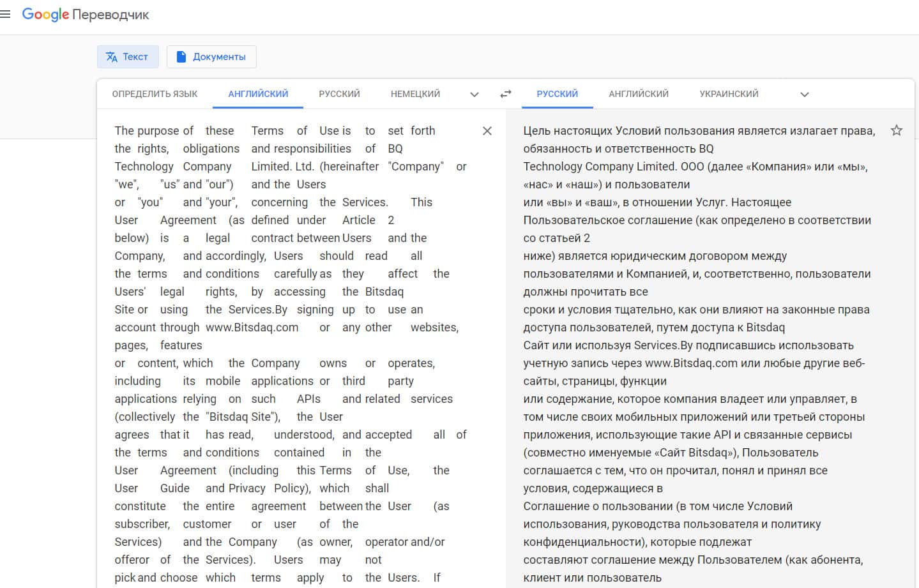
Task: Click www.Bitsdaq.com in the English source text
Action: point(252,328)
